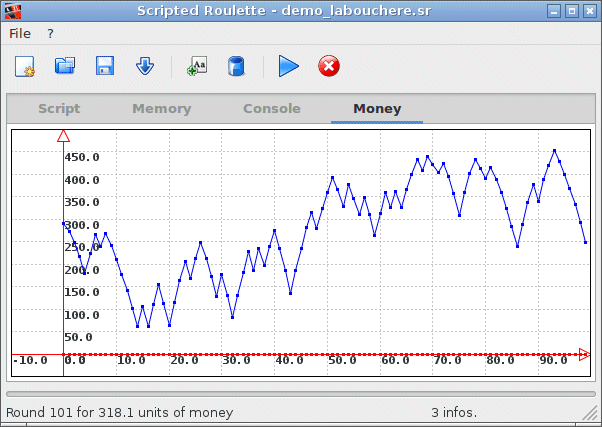Open a script with the folders icon
Image resolution: width=602 pixels, height=427 pixels.
tap(65, 66)
